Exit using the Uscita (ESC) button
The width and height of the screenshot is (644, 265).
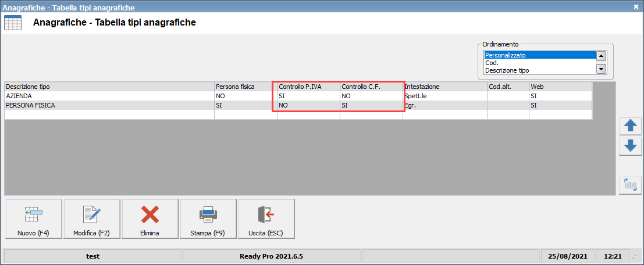coord(266,219)
